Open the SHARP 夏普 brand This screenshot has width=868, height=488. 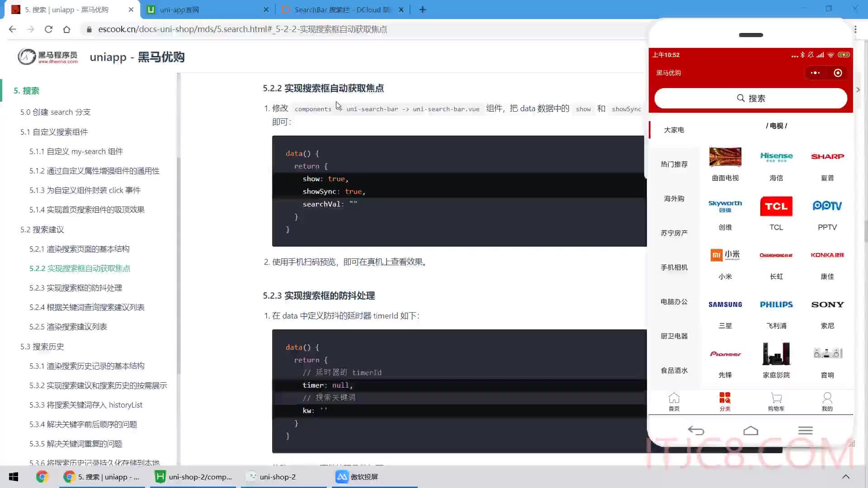(827, 156)
